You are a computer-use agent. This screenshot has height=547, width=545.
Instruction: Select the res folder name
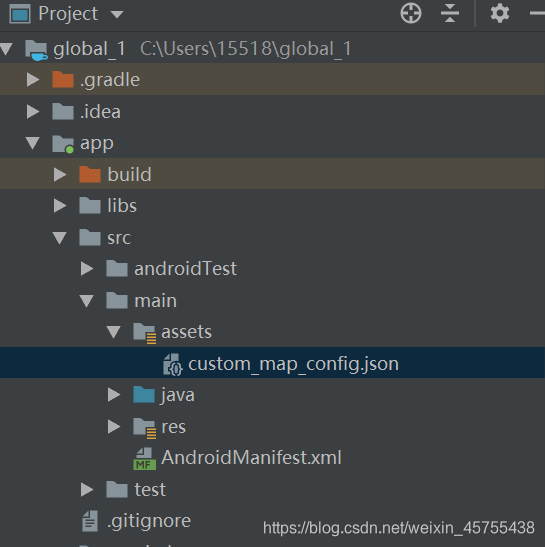pyautogui.click(x=174, y=427)
